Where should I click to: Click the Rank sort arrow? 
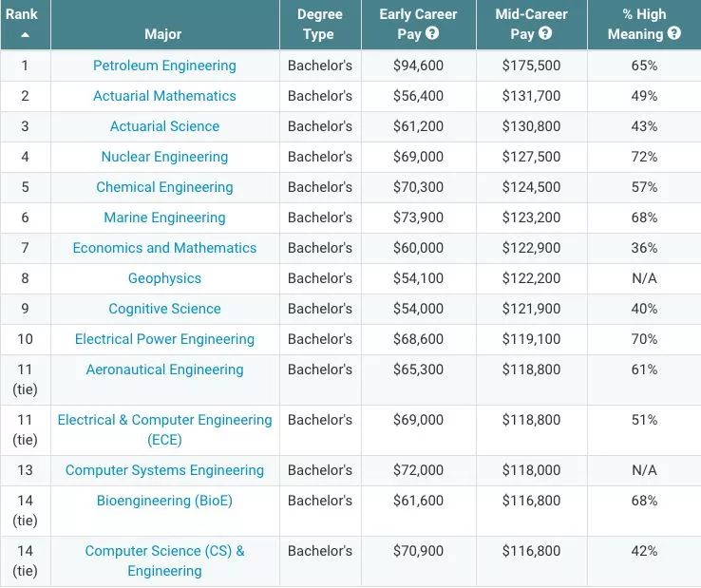click(25, 34)
